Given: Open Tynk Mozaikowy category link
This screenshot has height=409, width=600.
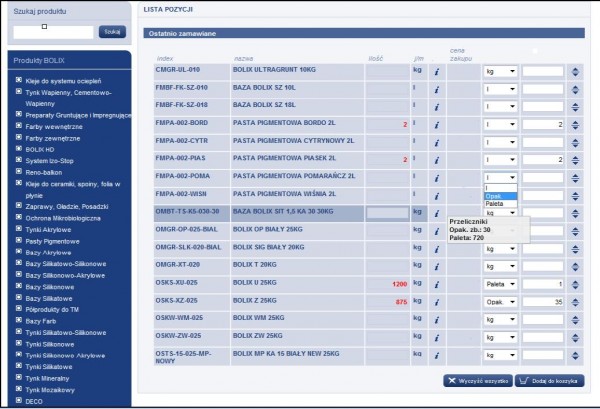Looking at the screenshot, I should (x=50, y=390).
